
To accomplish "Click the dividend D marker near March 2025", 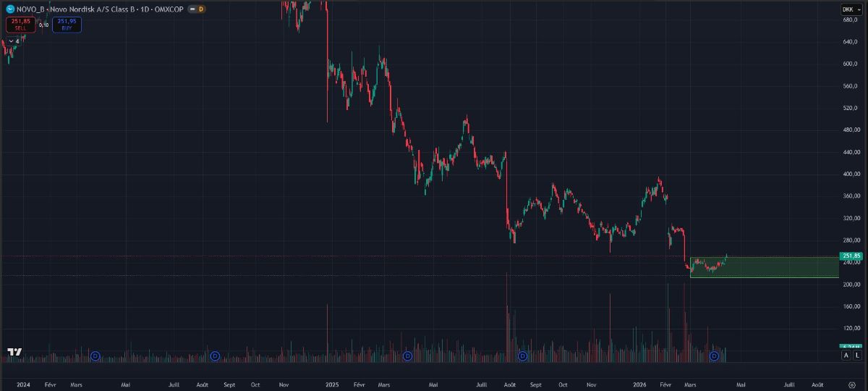I will pos(408,356).
